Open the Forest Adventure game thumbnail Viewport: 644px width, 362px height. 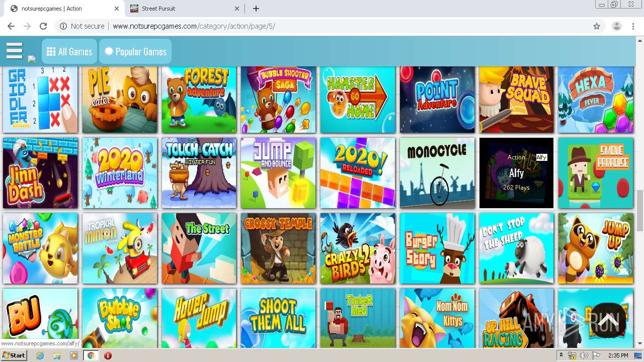point(199,100)
